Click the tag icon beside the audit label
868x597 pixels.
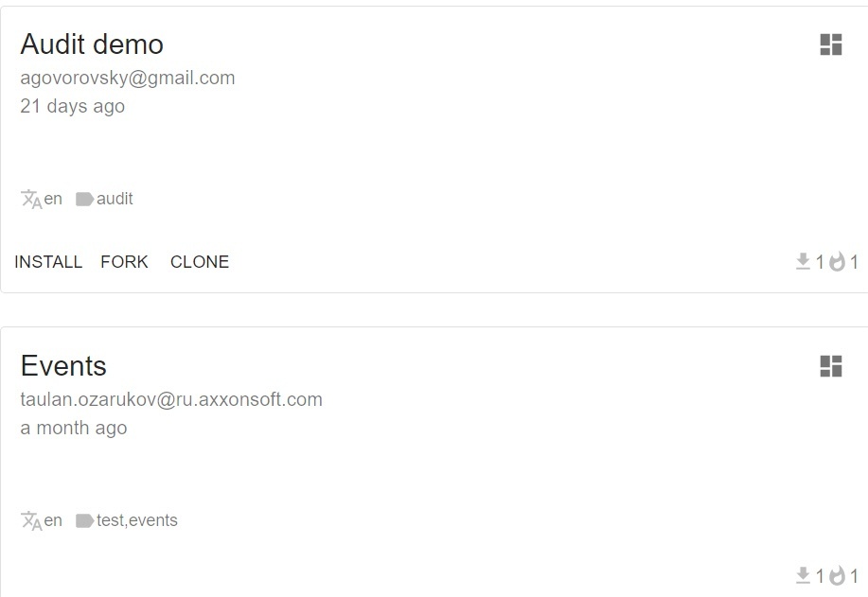(x=84, y=200)
